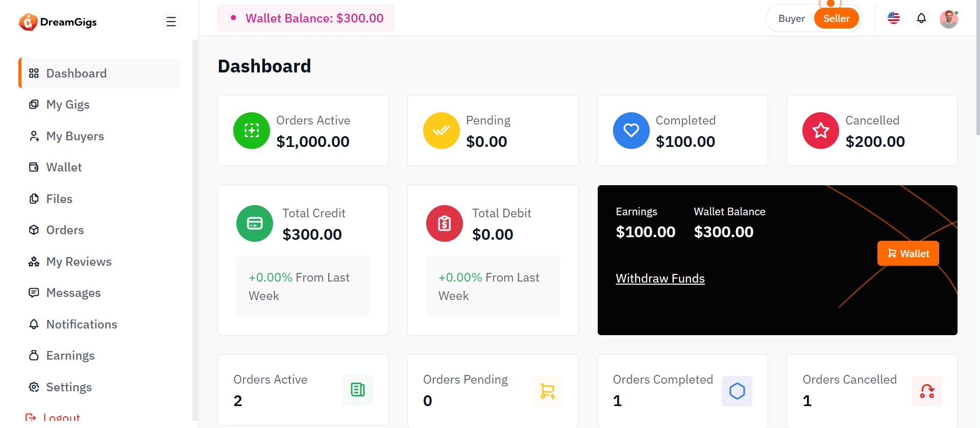Switch to Buyer mode

(x=791, y=18)
